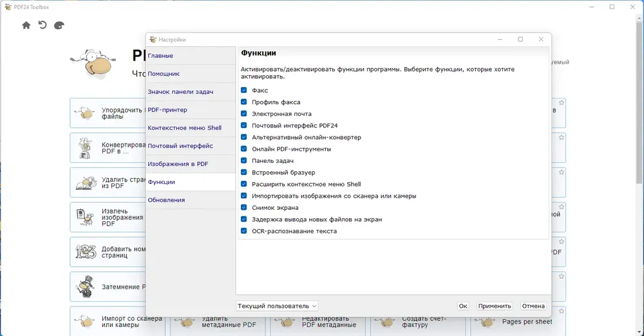
Task: Open the Обновления section
Action: point(191,200)
